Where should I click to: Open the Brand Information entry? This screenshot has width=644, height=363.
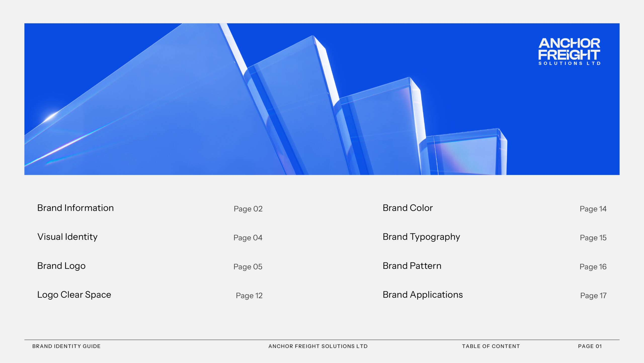(75, 208)
